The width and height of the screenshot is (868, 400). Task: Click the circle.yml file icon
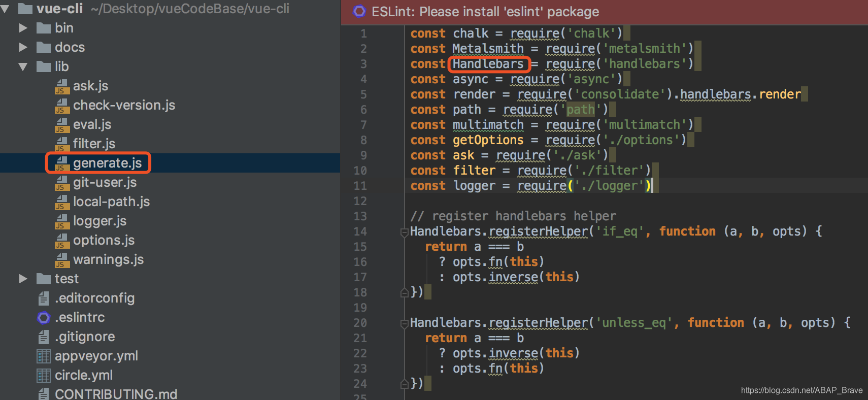(x=44, y=375)
